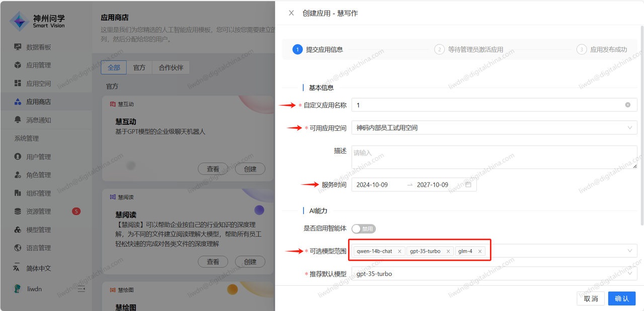Open 用户管理 in the sidebar
Viewport: 644px width, 311px height.
pos(38,157)
